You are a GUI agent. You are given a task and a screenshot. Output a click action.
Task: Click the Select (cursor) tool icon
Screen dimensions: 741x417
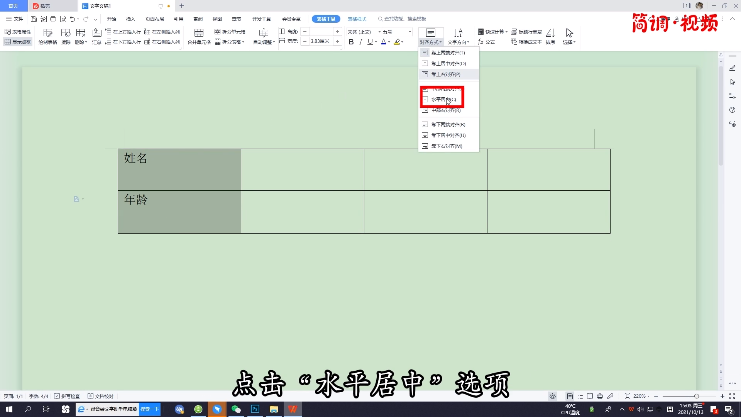pos(568,37)
